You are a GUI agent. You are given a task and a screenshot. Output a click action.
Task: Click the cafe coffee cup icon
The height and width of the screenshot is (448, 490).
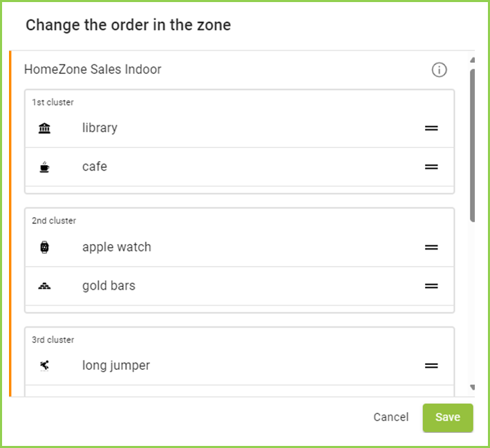pos(45,167)
